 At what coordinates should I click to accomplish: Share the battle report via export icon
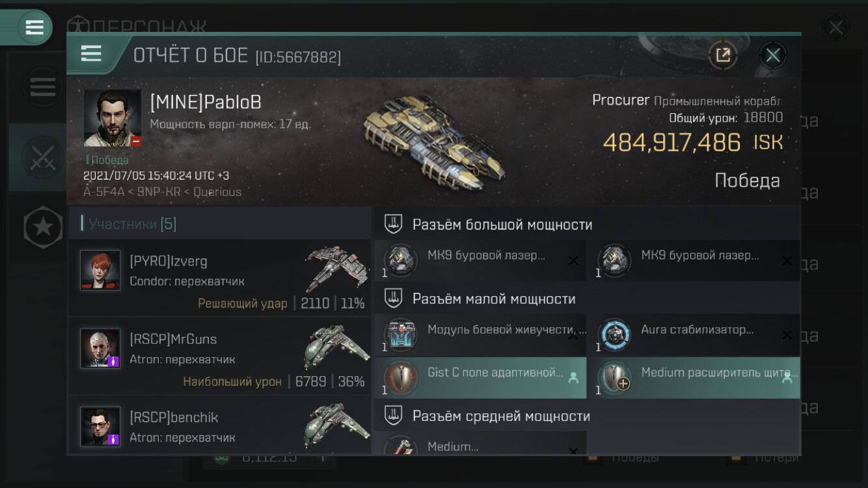723,55
